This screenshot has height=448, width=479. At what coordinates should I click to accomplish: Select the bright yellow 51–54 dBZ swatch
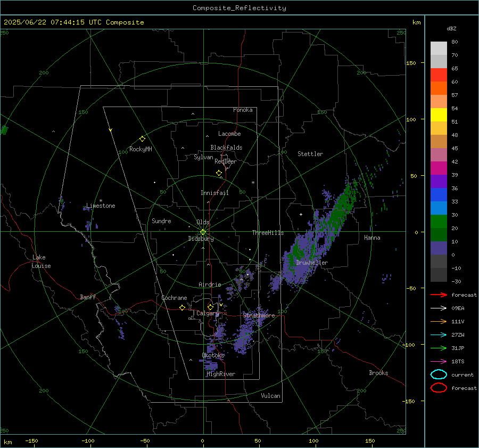(x=439, y=115)
